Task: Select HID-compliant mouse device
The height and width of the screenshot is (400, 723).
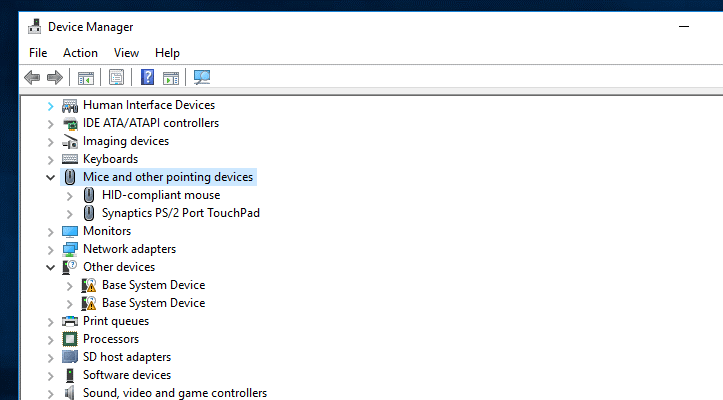Action: pos(160,195)
